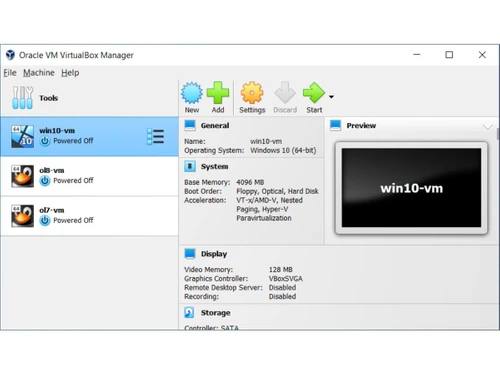Screen dimensions: 500x375
Task: Click the power state icon under ol8-vm
Action: click(x=45, y=181)
